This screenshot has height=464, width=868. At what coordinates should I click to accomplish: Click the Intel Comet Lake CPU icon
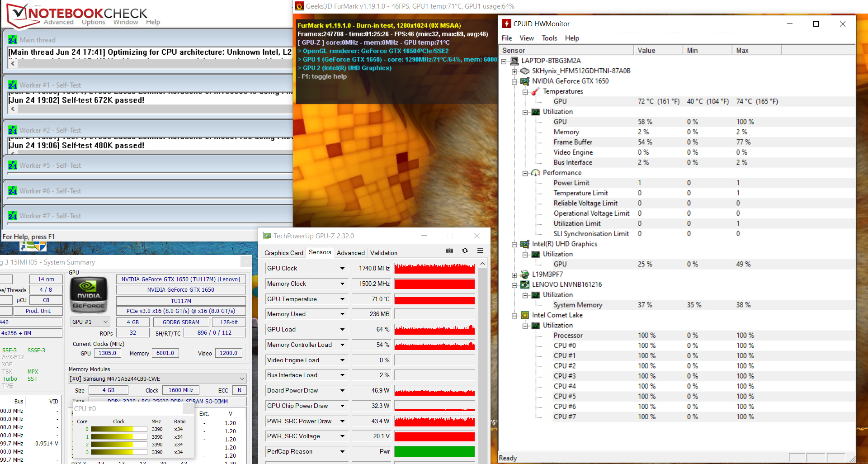coord(525,315)
